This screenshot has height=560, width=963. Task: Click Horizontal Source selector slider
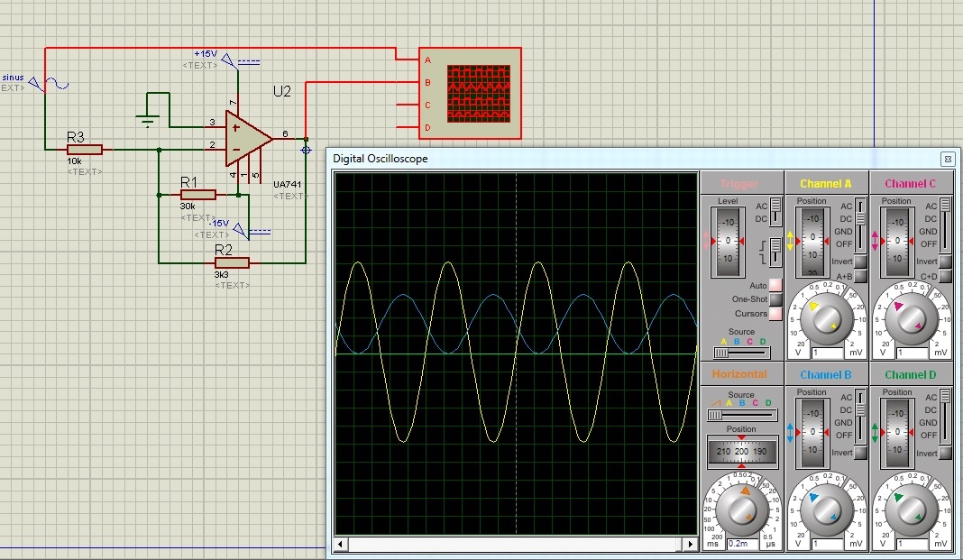tap(741, 415)
